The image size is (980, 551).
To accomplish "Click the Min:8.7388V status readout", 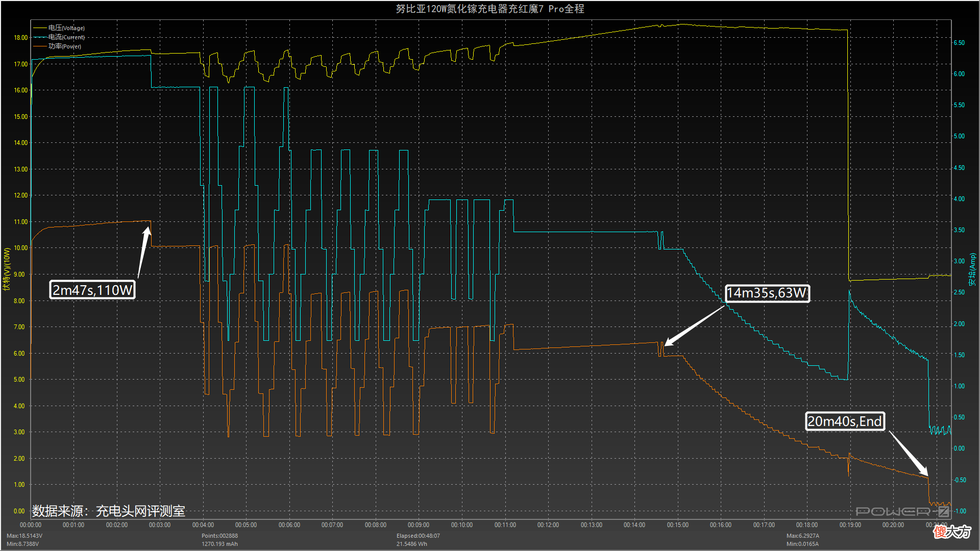I will click(23, 544).
